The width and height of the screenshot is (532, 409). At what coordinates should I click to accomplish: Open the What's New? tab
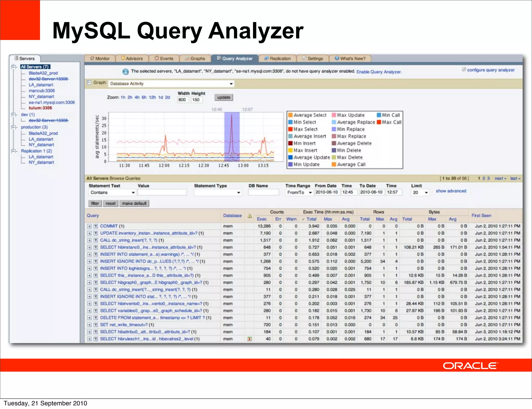(x=350, y=58)
